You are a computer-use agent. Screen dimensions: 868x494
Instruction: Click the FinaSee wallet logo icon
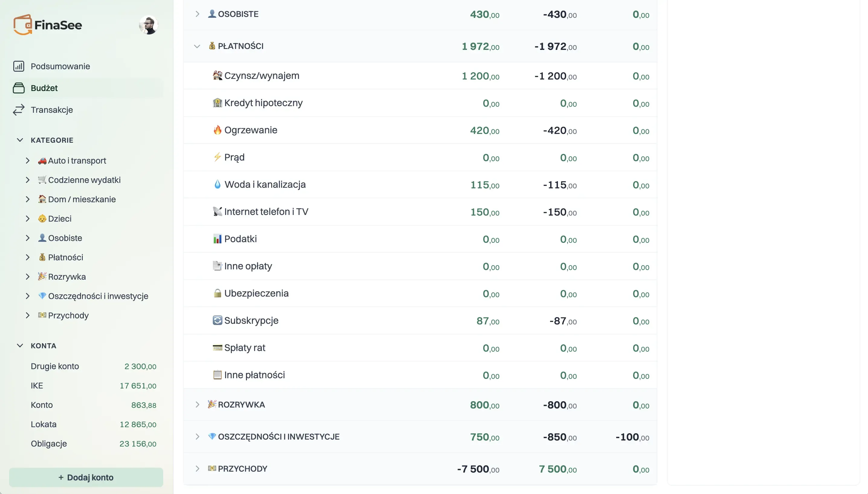point(23,24)
